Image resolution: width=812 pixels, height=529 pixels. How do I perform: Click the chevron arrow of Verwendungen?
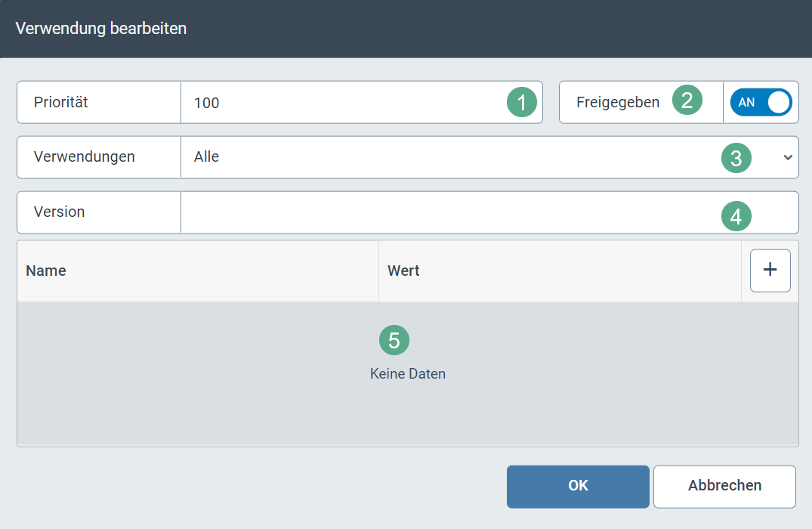pos(788,157)
